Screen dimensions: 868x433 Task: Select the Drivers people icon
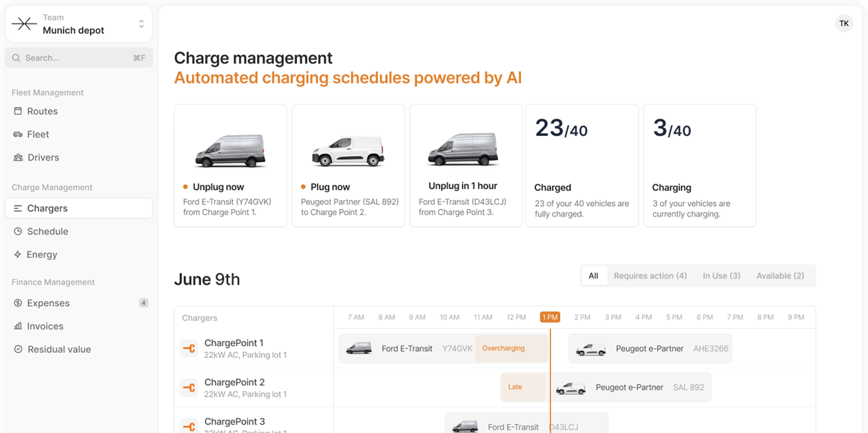click(17, 157)
